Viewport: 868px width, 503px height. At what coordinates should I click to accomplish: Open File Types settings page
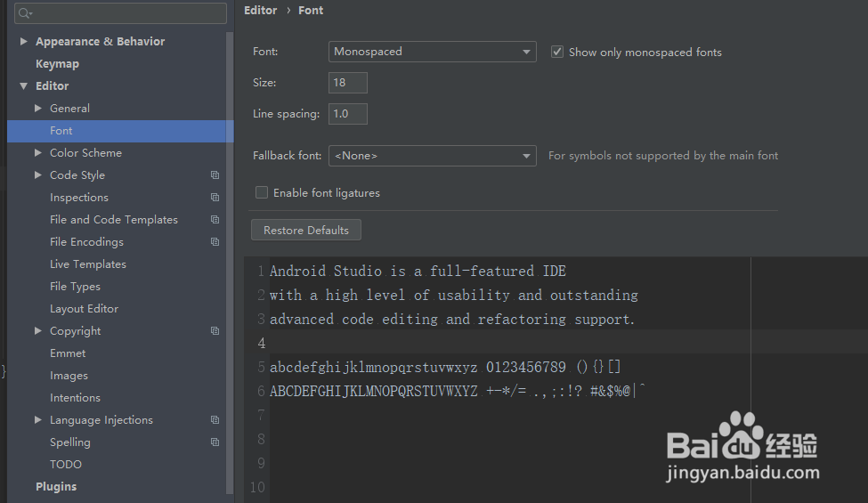click(x=75, y=287)
